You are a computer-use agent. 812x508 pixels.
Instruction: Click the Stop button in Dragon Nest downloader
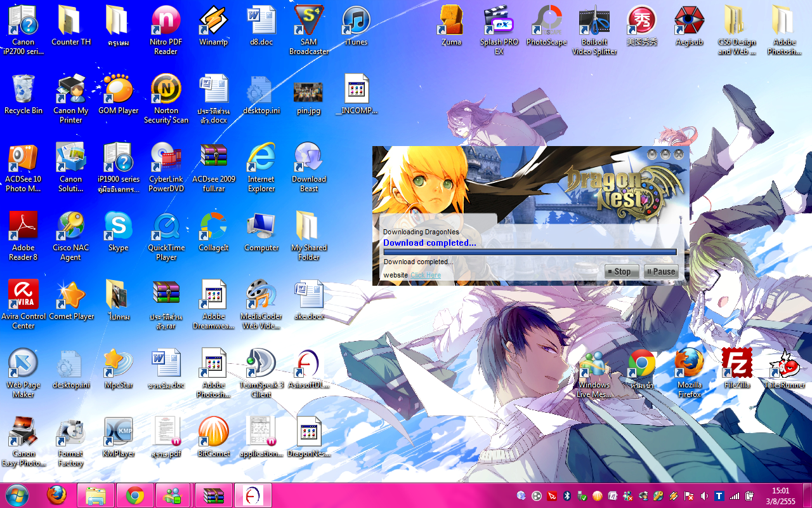pos(622,271)
